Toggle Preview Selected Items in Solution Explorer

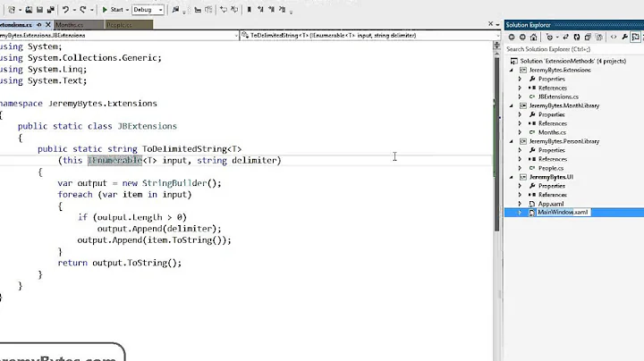635,38
